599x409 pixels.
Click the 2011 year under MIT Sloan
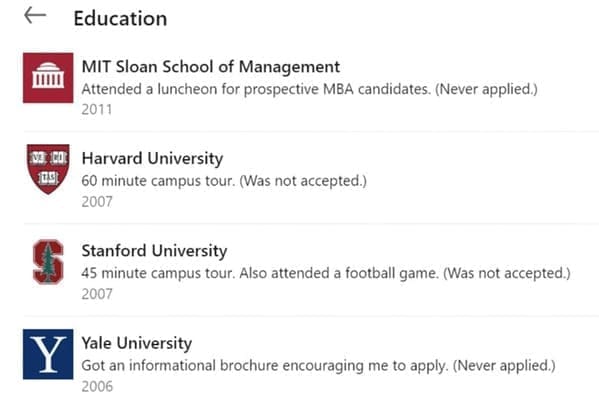97,110
